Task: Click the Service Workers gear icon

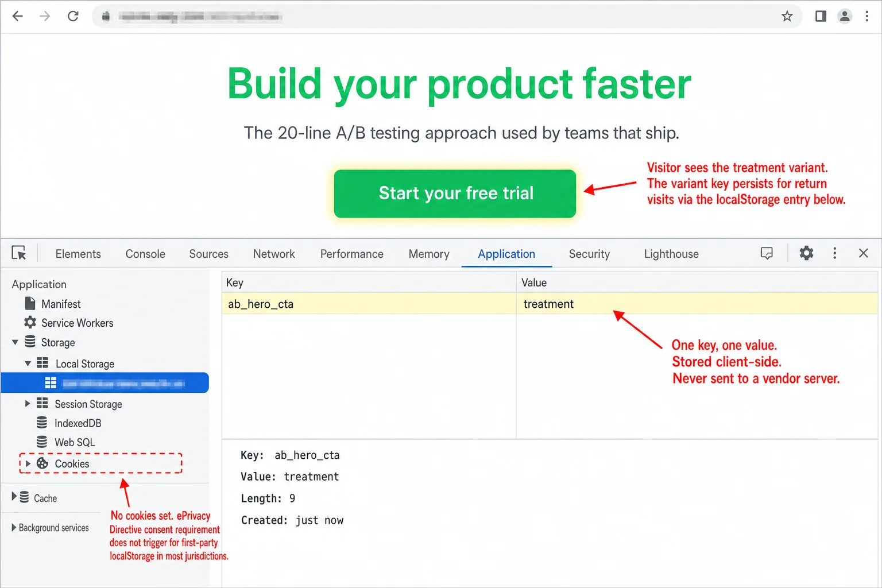Action: click(x=30, y=322)
